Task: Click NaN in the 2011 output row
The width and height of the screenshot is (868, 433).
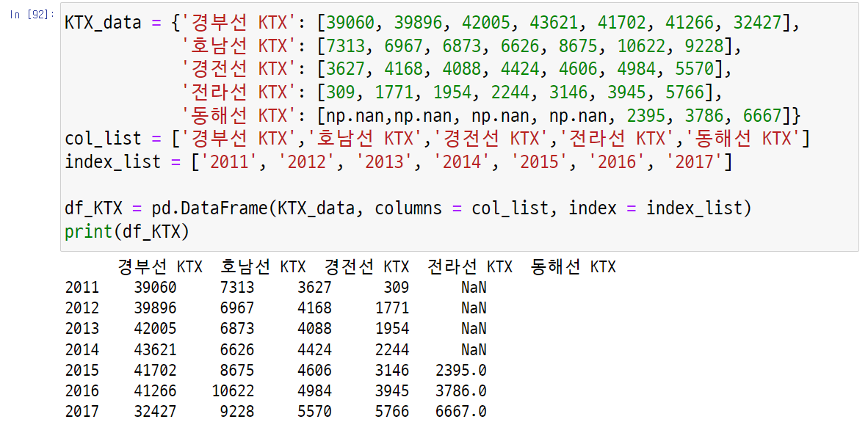Action: click(474, 288)
